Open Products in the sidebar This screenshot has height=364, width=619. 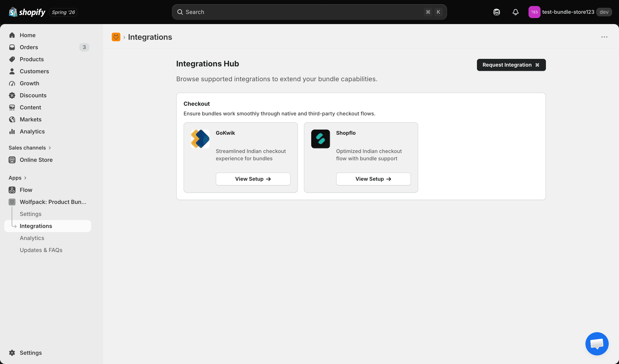coord(48,59)
